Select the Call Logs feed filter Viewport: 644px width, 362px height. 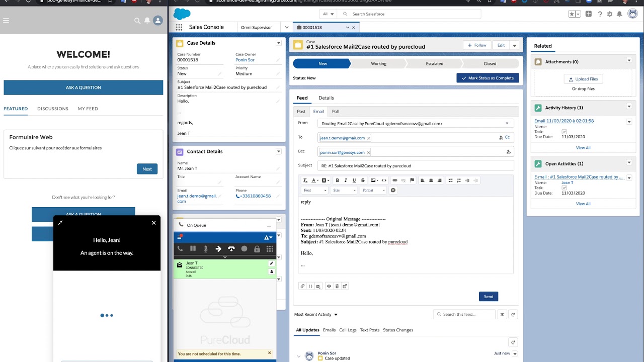tap(348, 330)
